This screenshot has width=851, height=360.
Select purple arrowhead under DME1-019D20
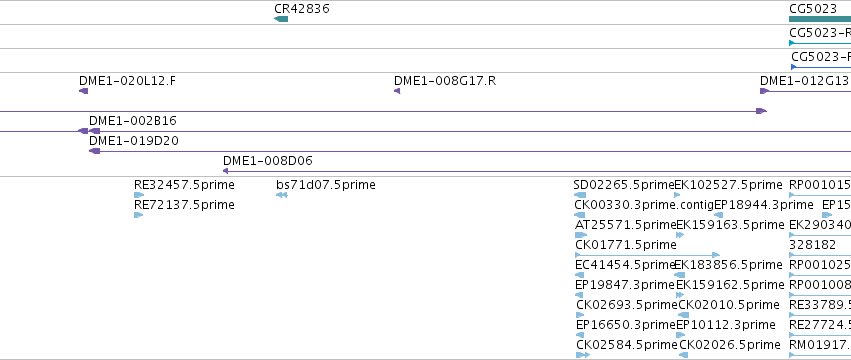point(94,151)
